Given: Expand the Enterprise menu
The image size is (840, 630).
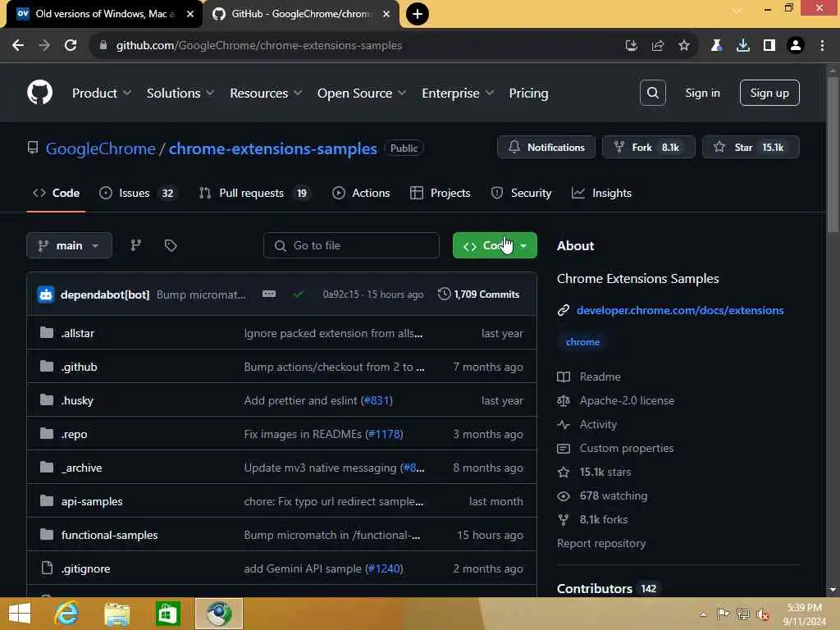Looking at the screenshot, I should tap(458, 94).
